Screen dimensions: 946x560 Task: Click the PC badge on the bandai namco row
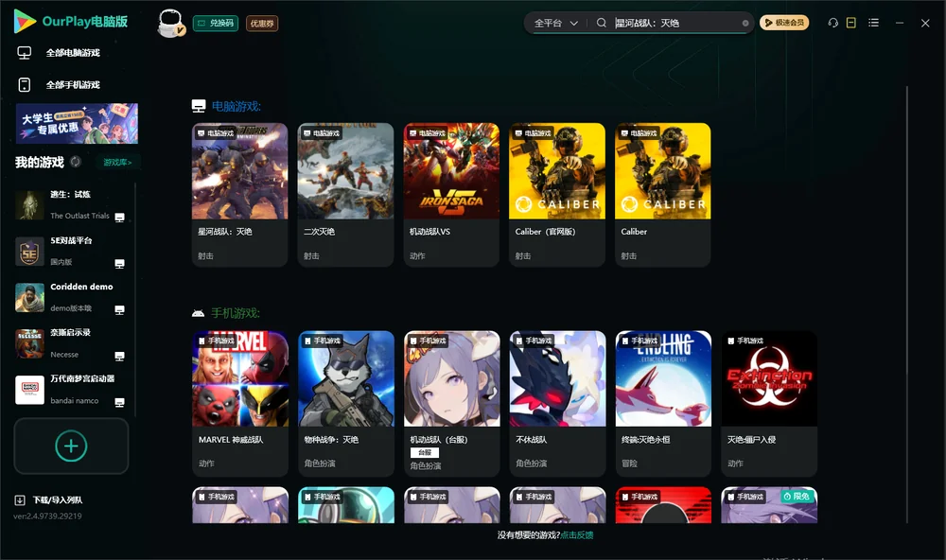(x=120, y=403)
